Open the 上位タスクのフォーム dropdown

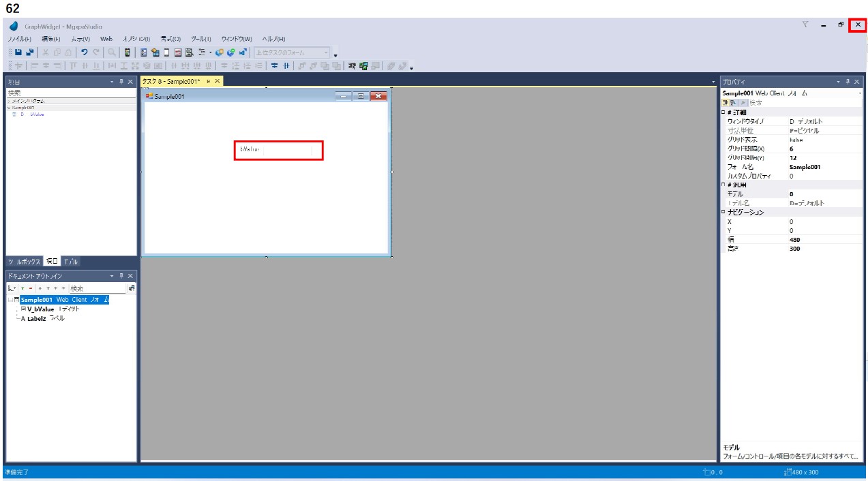pos(327,52)
